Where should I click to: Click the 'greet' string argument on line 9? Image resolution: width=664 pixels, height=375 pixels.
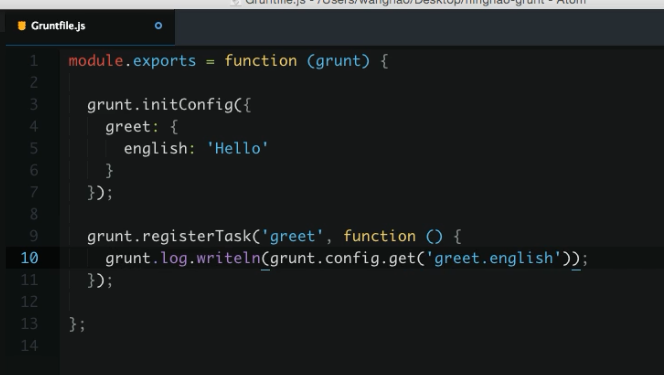click(292, 236)
